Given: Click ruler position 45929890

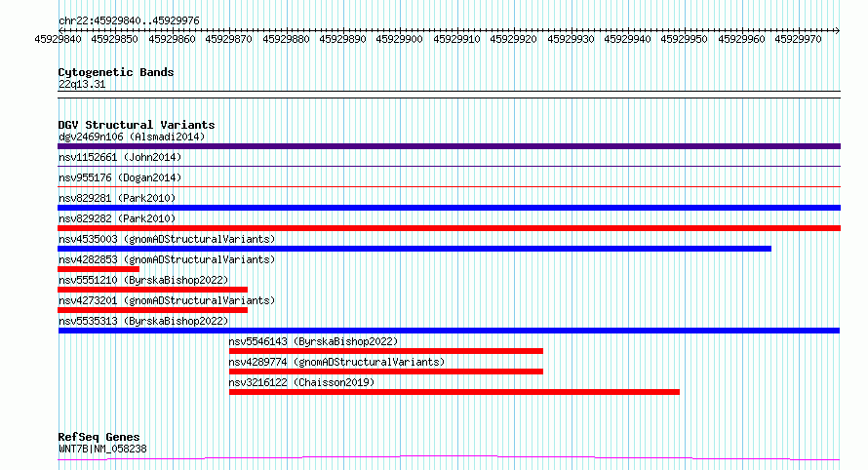Looking at the screenshot, I should pyautogui.click(x=342, y=39).
